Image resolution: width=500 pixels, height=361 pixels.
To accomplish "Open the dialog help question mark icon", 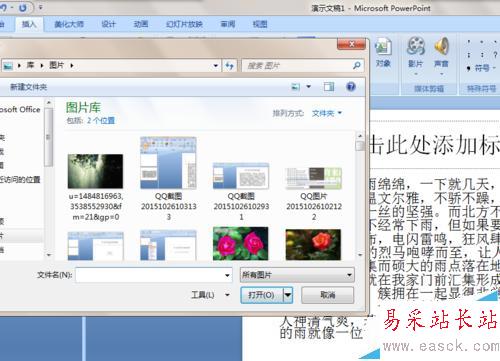I will (x=351, y=87).
